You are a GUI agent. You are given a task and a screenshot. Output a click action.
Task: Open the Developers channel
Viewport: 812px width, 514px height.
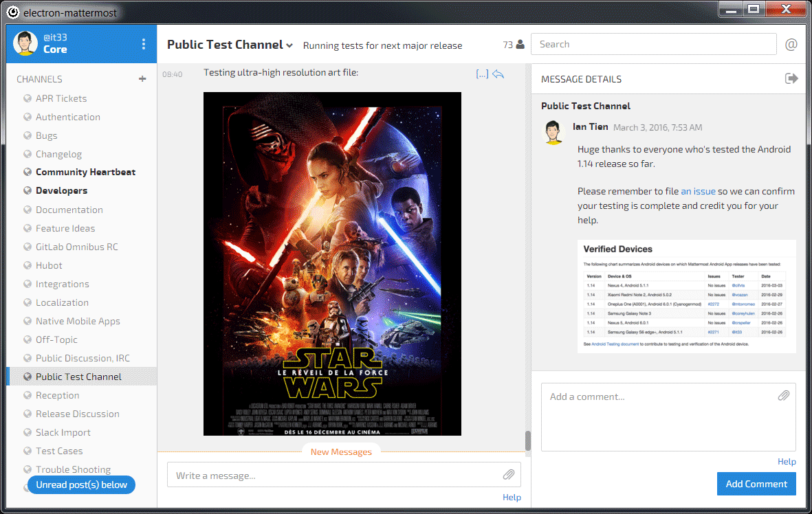point(61,190)
